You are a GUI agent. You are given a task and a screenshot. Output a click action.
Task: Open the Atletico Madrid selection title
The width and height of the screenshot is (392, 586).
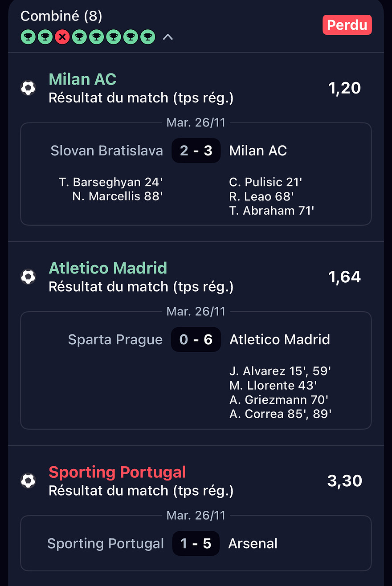tap(108, 268)
